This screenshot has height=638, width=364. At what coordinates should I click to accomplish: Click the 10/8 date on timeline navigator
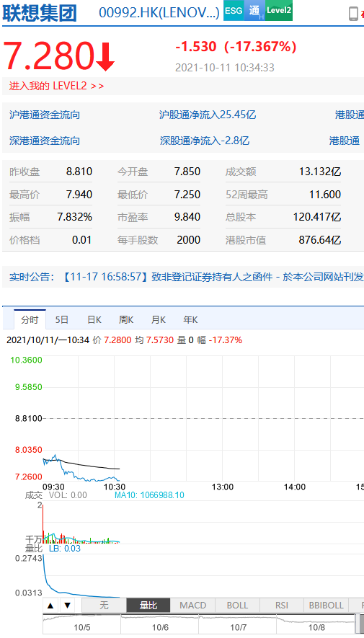316,627
